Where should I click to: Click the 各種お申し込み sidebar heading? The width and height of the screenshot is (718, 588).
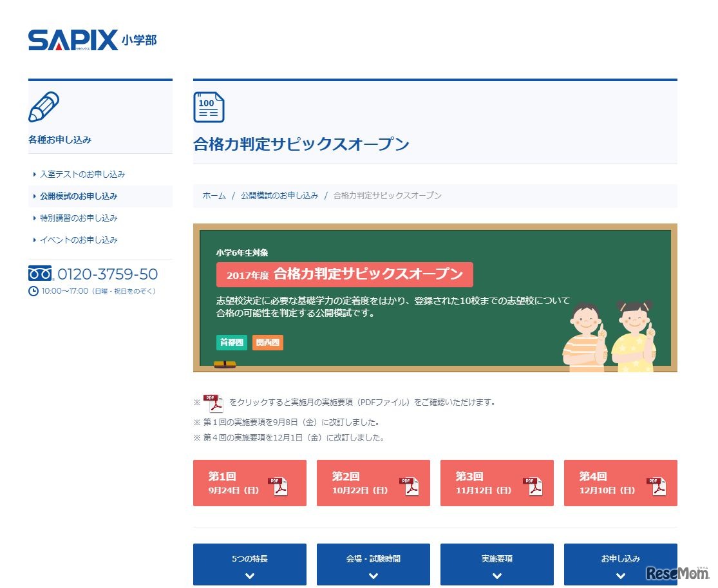[x=60, y=140]
